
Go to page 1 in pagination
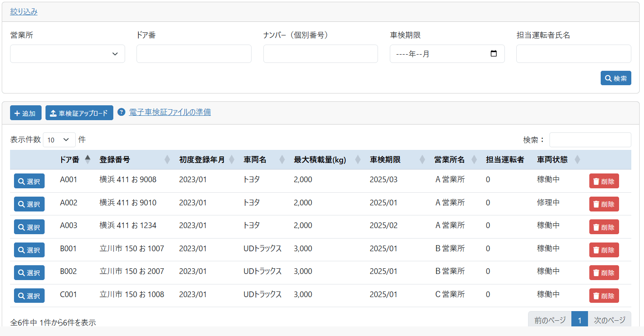click(579, 320)
